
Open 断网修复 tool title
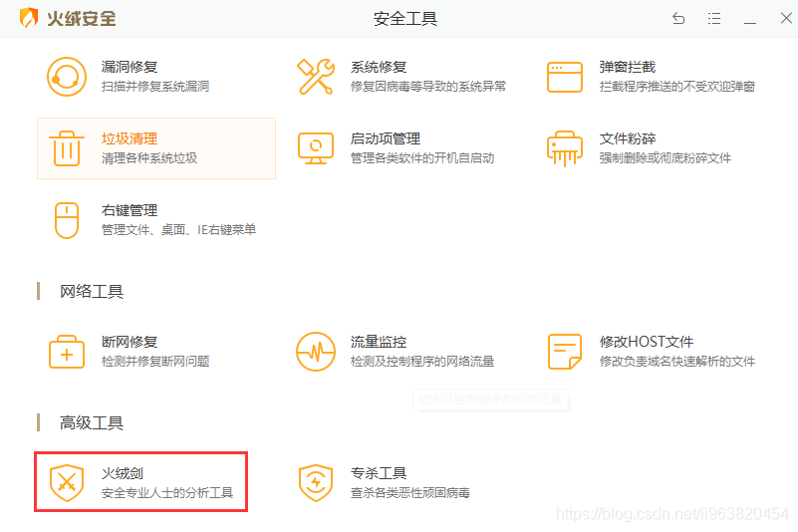coord(130,342)
